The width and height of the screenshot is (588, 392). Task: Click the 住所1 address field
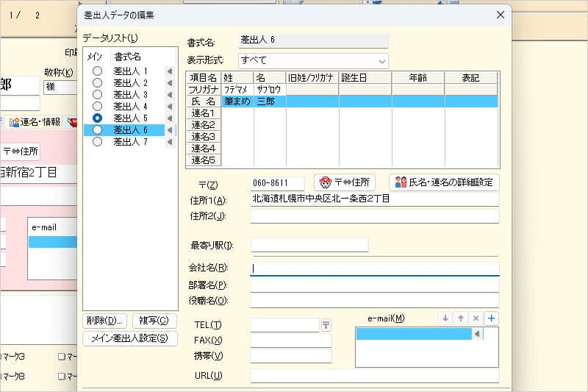pyautogui.click(x=374, y=199)
